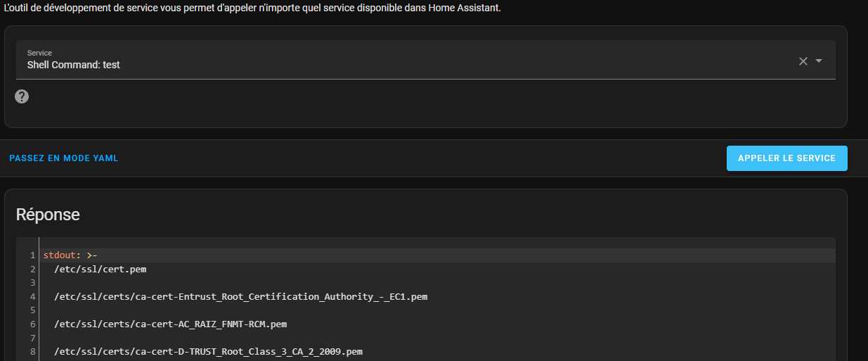Expand the Service dropdown arrow
868x361 pixels.
coord(819,61)
